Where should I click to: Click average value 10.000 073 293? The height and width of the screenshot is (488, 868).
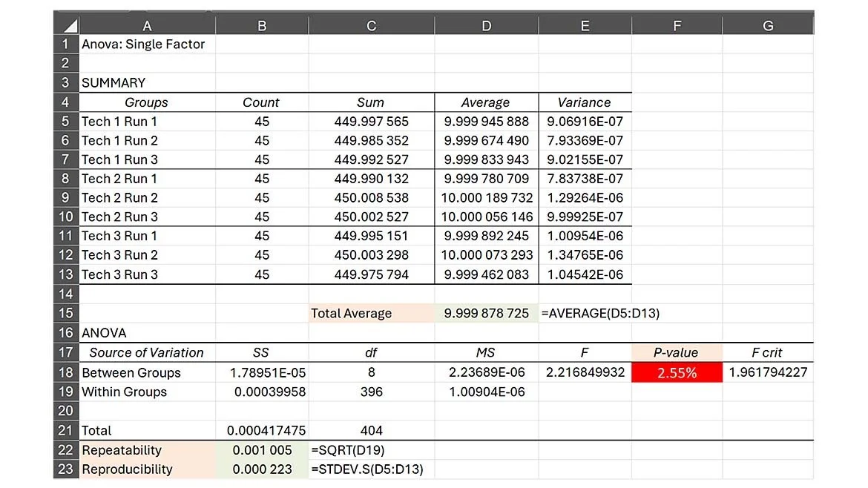(x=486, y=255)
